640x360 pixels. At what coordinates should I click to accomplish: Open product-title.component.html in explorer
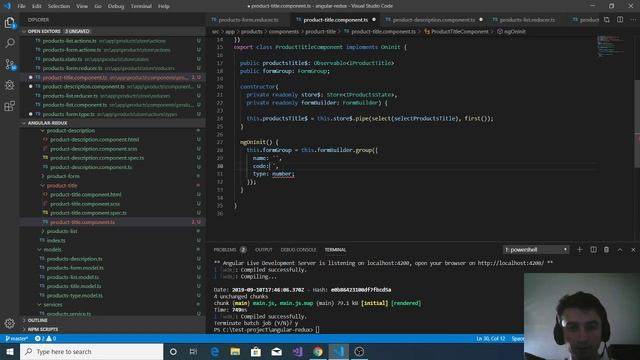pos(85,195)
